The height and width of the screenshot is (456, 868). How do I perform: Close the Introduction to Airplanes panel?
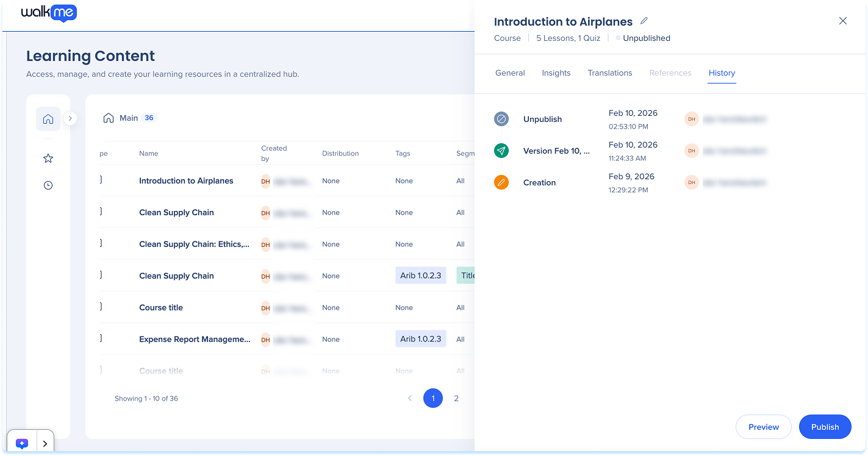click(x=842, y=21)
